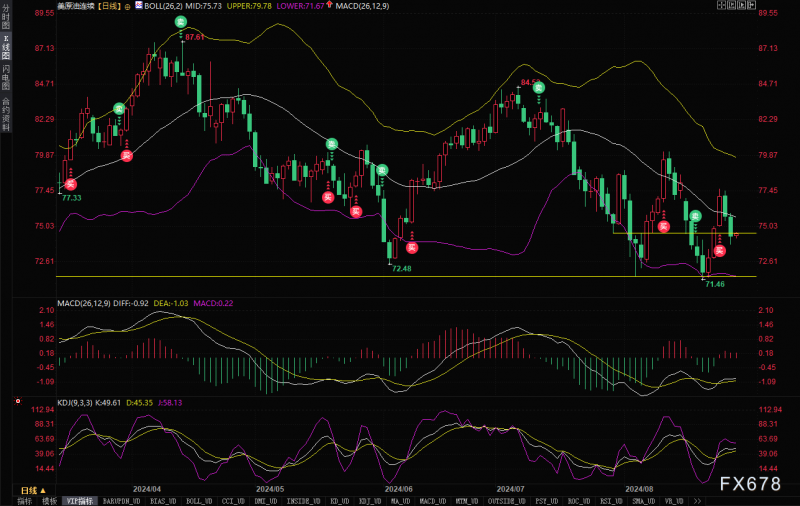Click the small circle icon after 【日线】
The height and width of the screenshot is (506, 800).
click(128, 7)
